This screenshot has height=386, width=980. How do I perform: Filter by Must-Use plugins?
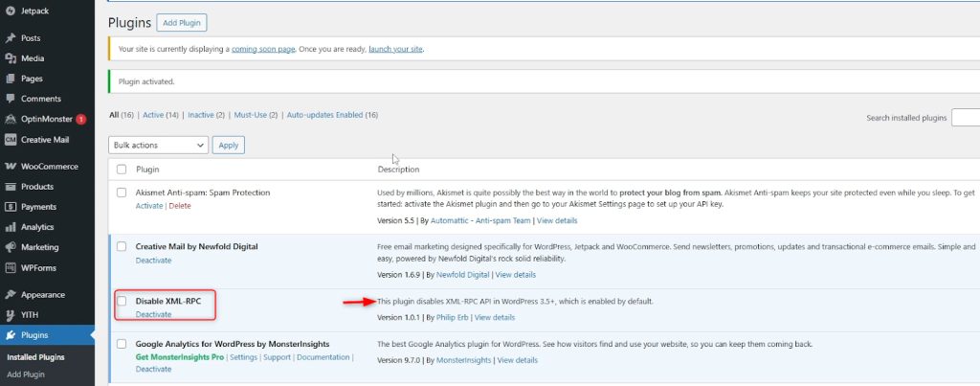coord(250,115)
